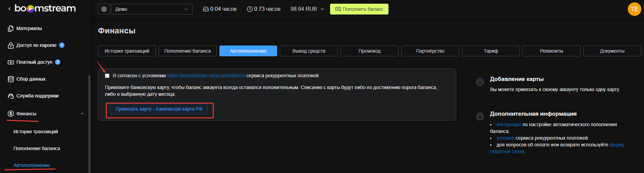Select the Автопополнение tab

pos(248,51)
